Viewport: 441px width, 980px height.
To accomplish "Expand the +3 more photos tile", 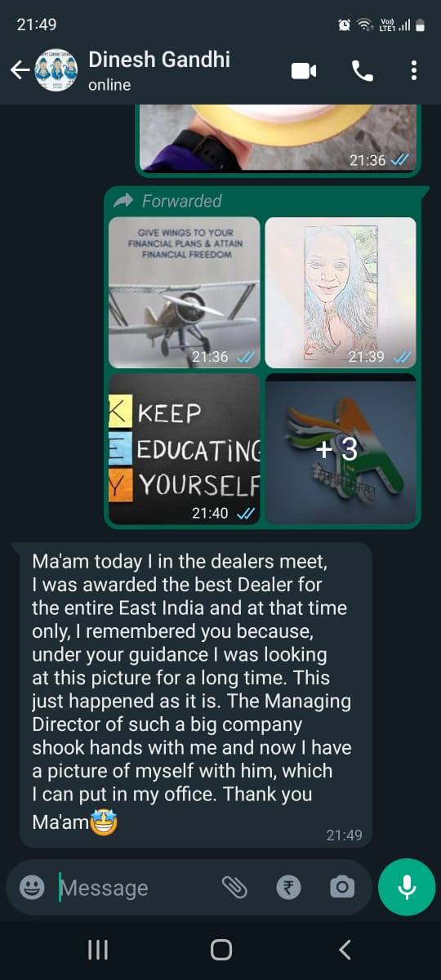I will (341, 448).
